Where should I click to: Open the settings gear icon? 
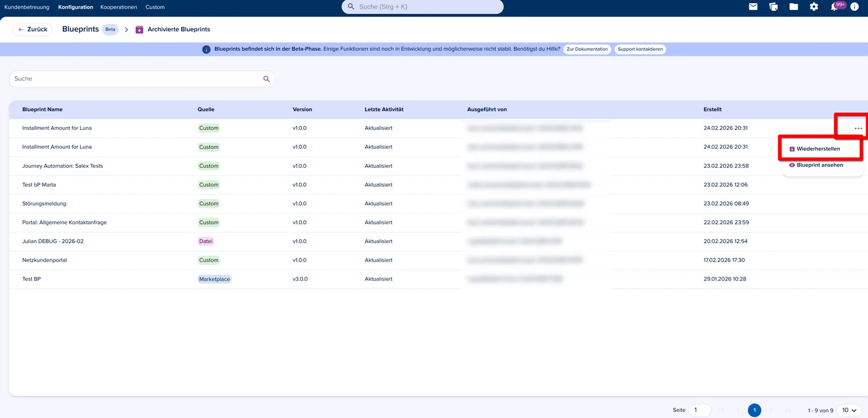pyautogui.click(x=814, y=7)
